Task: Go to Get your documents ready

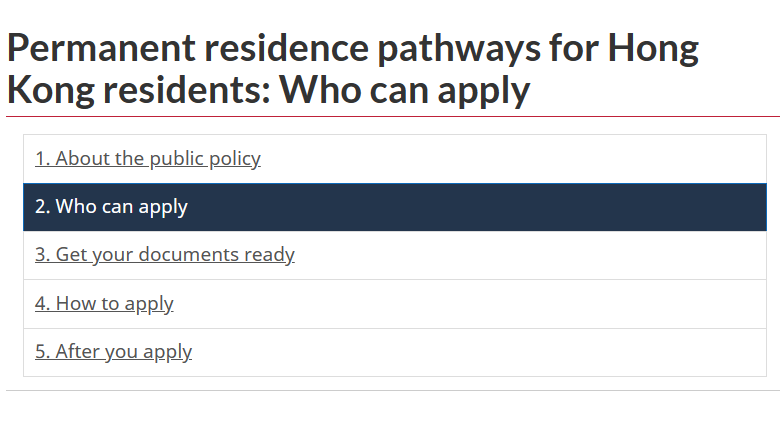Action: (x=165, y=255)
